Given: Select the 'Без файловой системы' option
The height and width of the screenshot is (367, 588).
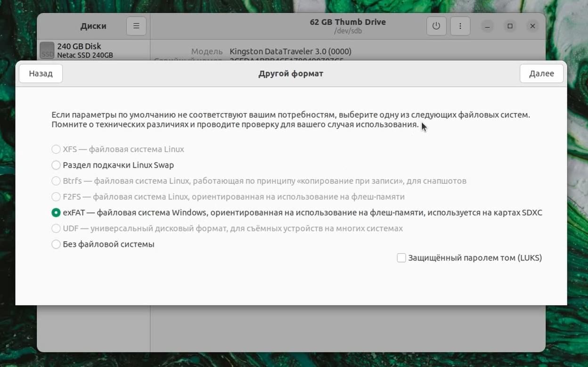Looking at the screenshot, I should [x=56, y=244].
